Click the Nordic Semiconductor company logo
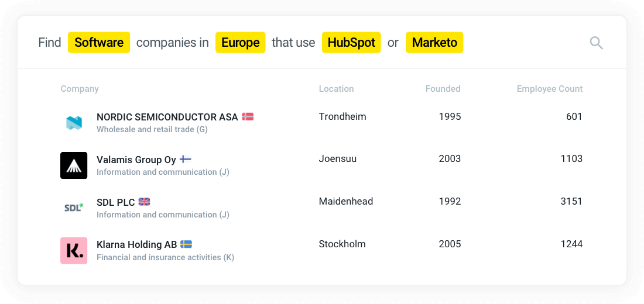This screenshot has height=304, width=644. (74, 123)
